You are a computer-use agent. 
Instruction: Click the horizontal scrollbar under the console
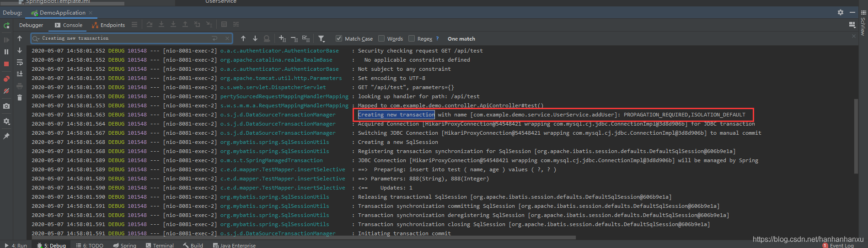click(320, 237)
